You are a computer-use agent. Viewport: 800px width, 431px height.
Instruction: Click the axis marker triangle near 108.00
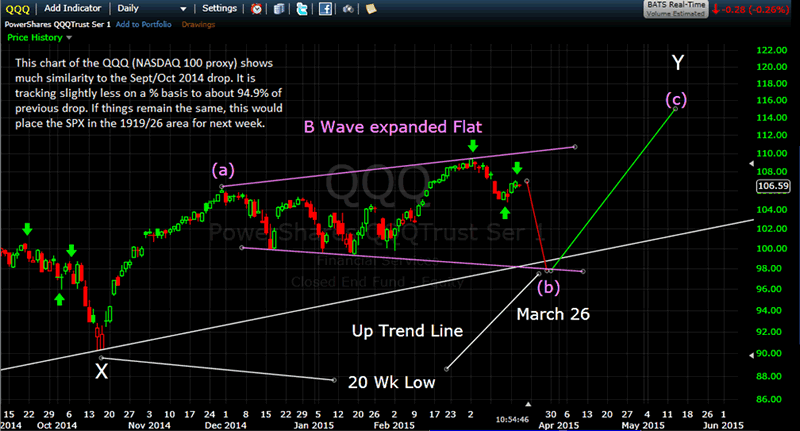click(751, 164)
